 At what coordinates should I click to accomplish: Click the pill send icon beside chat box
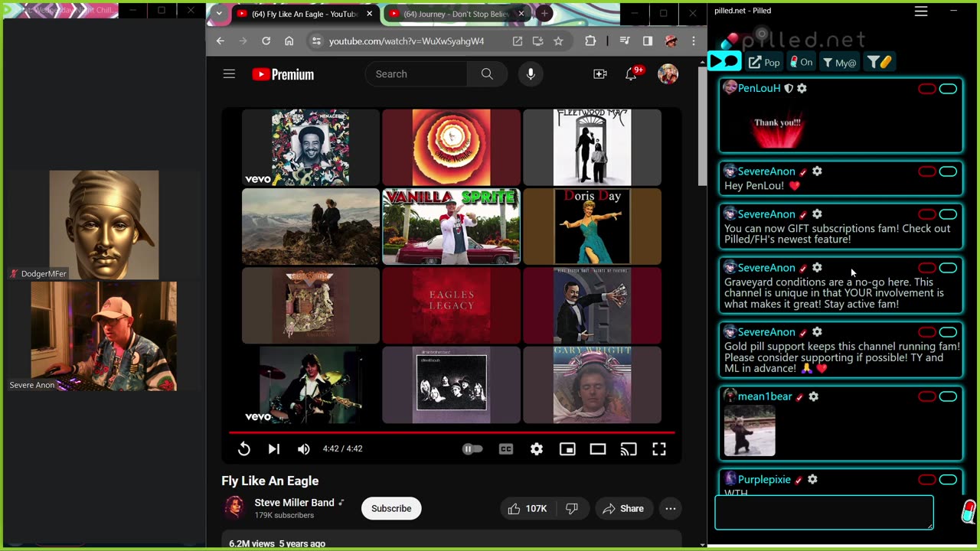[969, 511]
